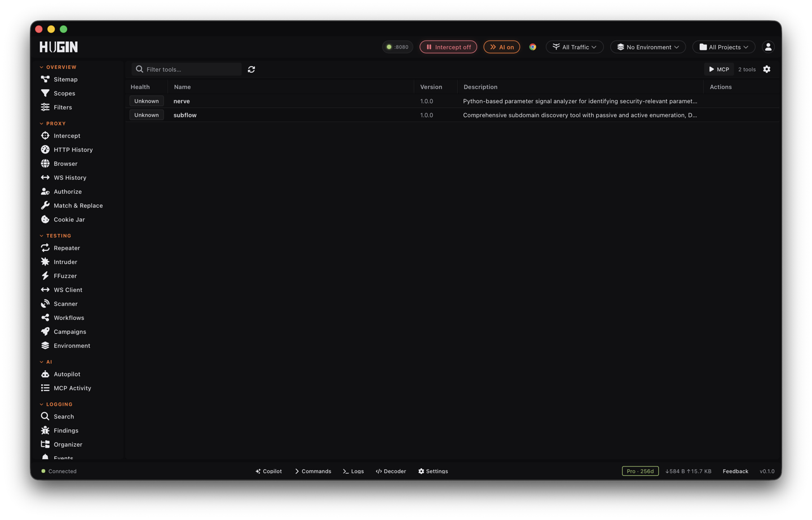812x520 pixels.
Task: Click the Feedback link
Action: click(x=735, y=471)
